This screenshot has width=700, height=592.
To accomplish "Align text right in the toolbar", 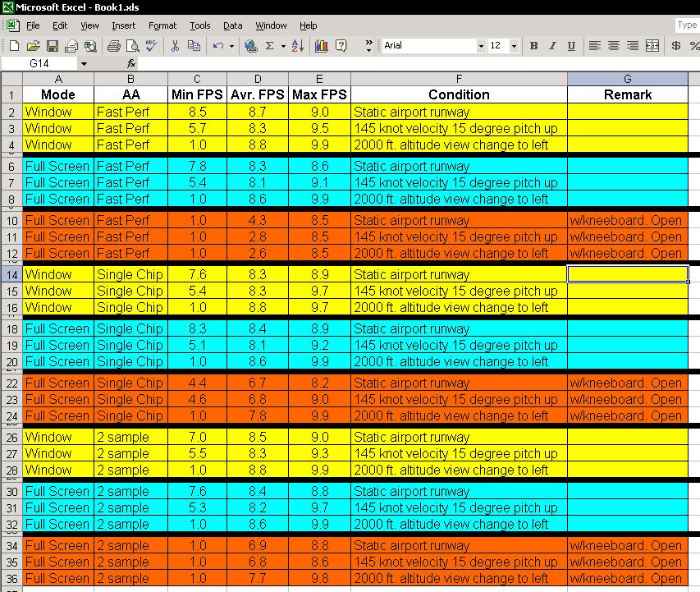I will (x=633, y=46).
